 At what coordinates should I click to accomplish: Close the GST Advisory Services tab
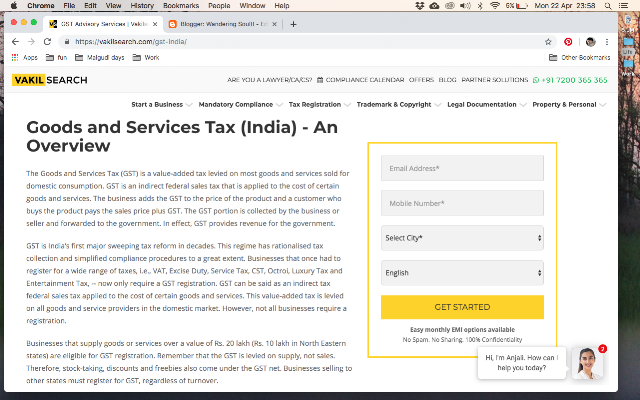(x=155, y=24)
